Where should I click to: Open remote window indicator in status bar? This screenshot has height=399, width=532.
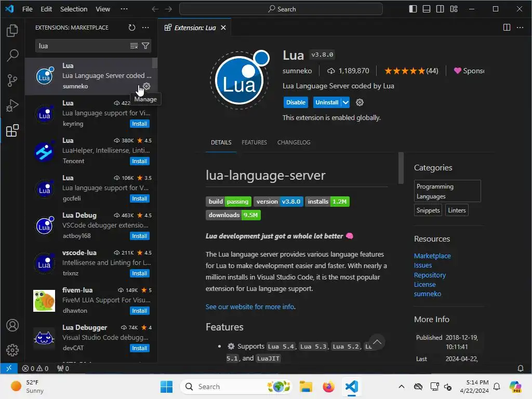pyautogui.click(x=9, y=368)
